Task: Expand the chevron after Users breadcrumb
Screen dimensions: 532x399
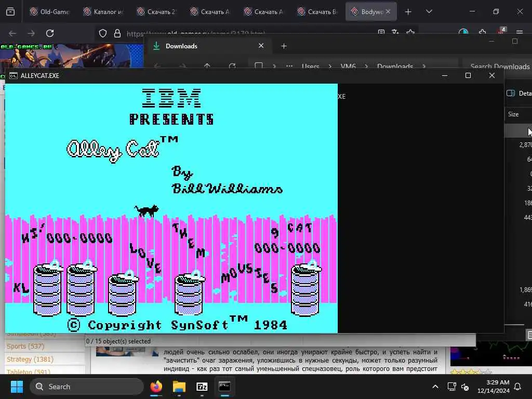Action: pos(330,66)
